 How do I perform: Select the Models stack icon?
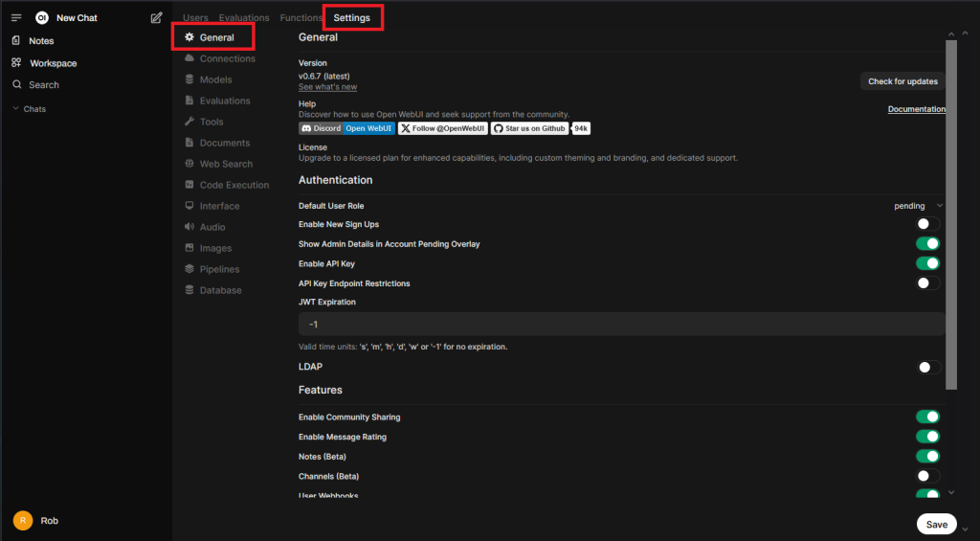coord(189,80)
